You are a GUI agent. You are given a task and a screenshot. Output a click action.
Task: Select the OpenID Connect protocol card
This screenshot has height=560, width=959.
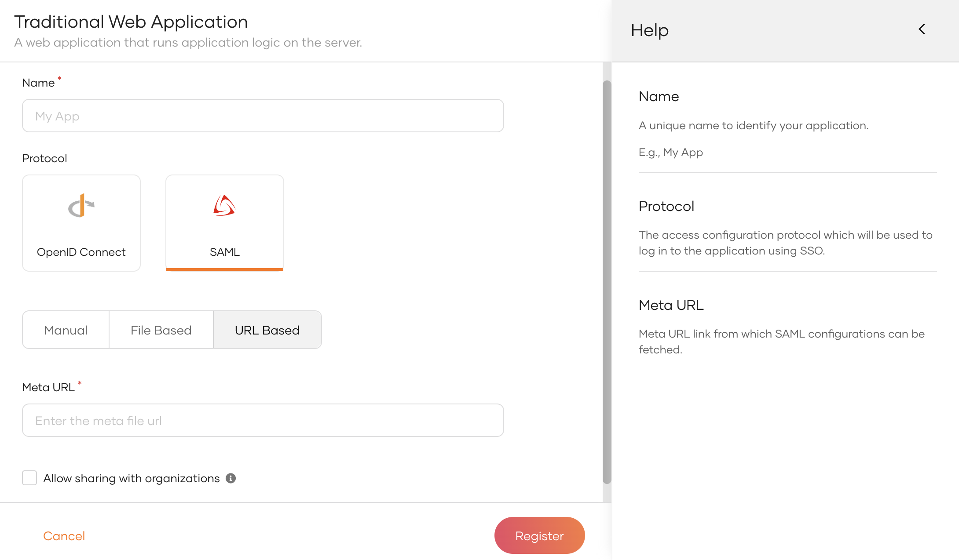(x=81, y=223)
